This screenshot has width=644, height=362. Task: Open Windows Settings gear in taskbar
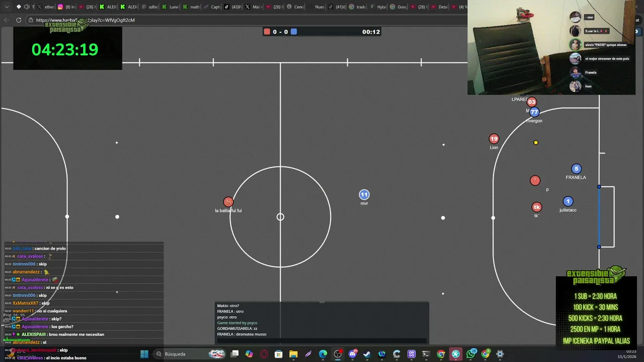pyautogui.click(x=500, y=354)
